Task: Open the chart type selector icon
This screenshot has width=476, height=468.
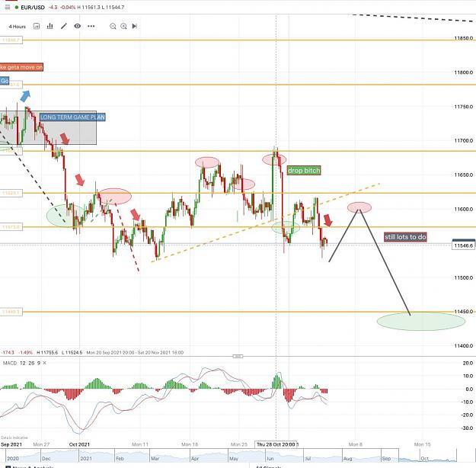Action: [x=37, y=26]
